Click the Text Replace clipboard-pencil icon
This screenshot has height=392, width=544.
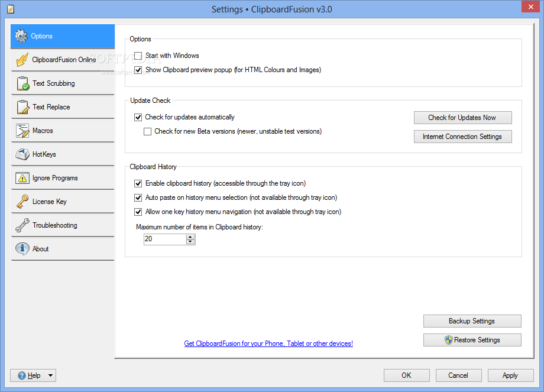(23, 107)
